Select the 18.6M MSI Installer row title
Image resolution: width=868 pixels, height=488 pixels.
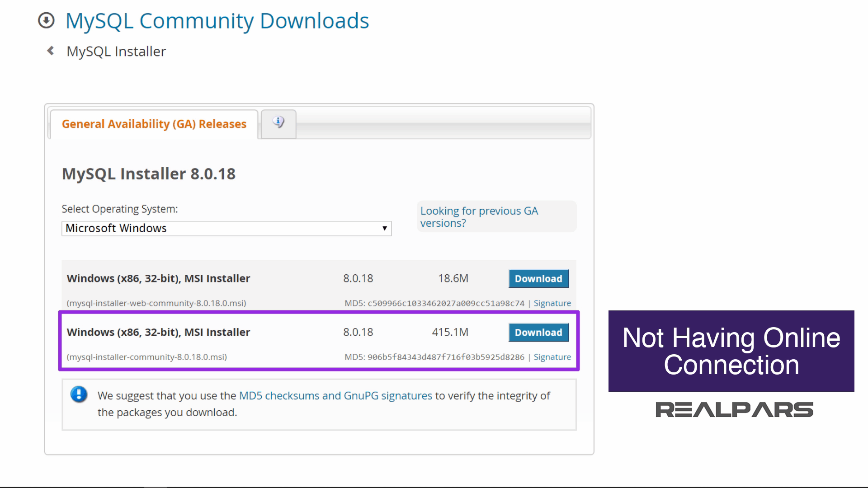(x=158, y=278)
